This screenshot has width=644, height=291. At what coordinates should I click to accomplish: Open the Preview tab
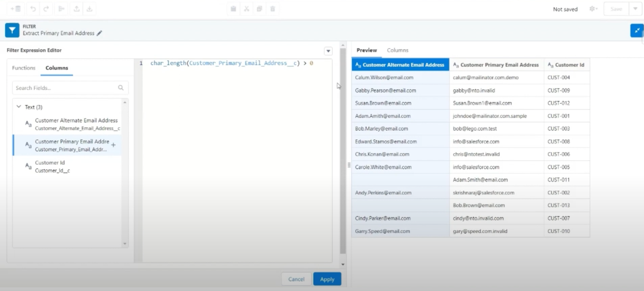[x=367, y=50]
